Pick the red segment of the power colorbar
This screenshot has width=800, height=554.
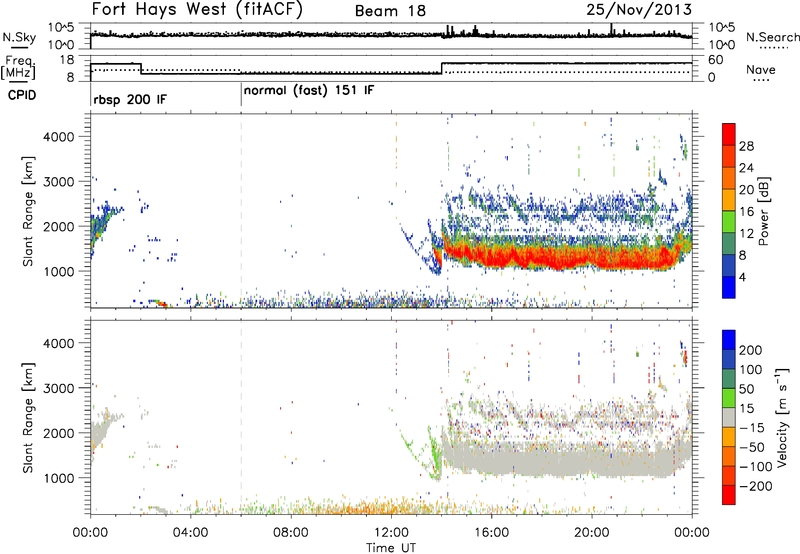(729, 134)
